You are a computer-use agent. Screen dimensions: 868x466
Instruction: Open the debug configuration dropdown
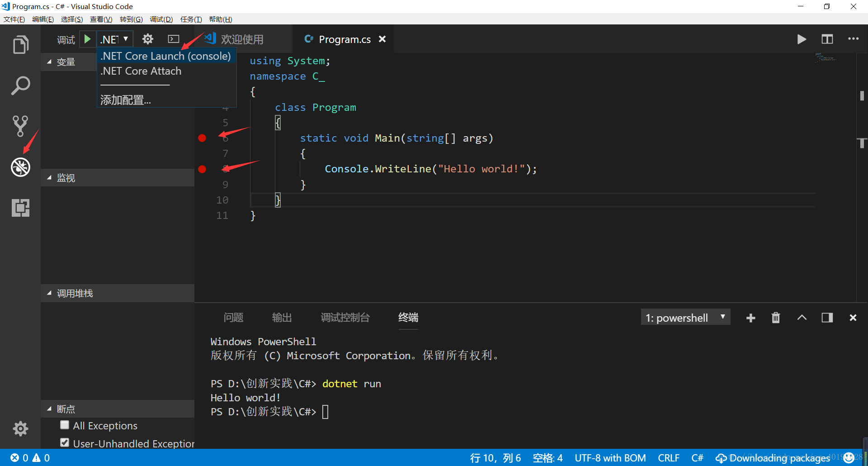(115, 39)
